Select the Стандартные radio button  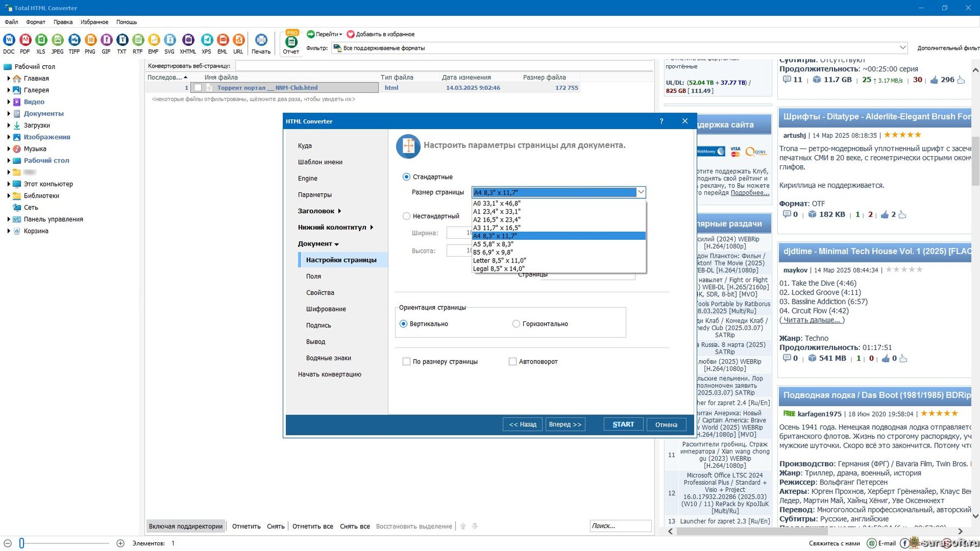tap(406, 177)
